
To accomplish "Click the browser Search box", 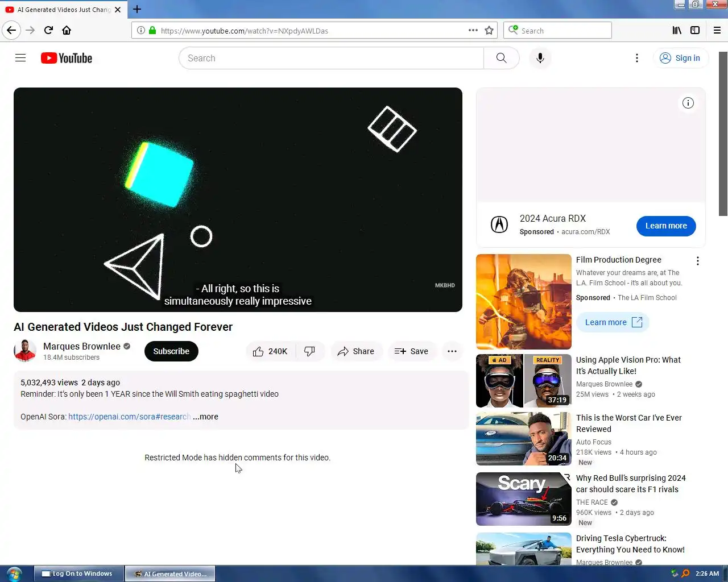I will [557, 30].
